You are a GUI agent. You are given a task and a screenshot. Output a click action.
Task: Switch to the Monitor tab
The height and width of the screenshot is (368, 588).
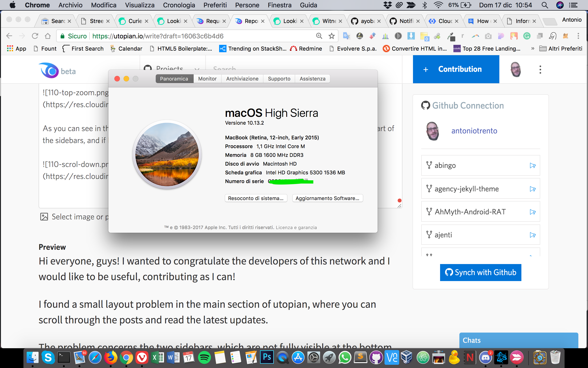(x=207, y=79)
